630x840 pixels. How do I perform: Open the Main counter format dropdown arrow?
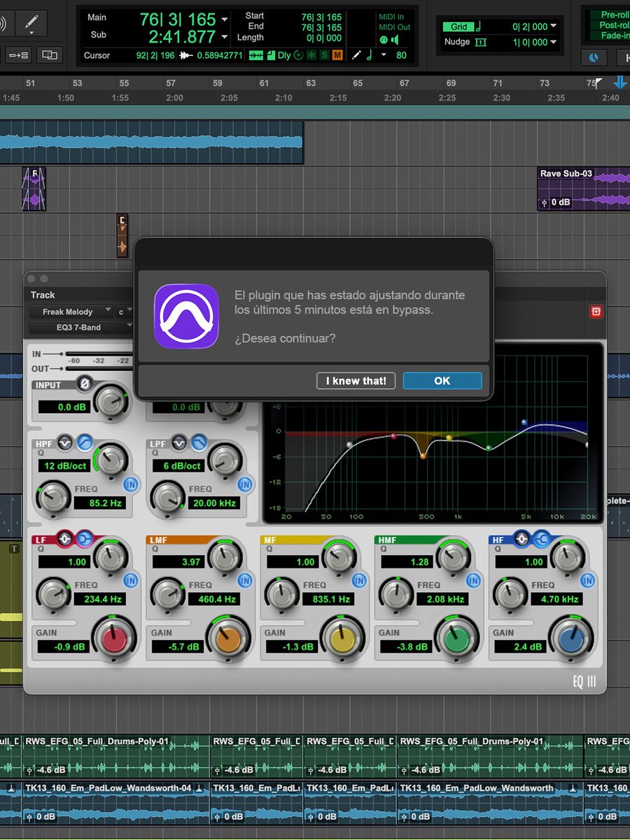click(x=224, y=20)
